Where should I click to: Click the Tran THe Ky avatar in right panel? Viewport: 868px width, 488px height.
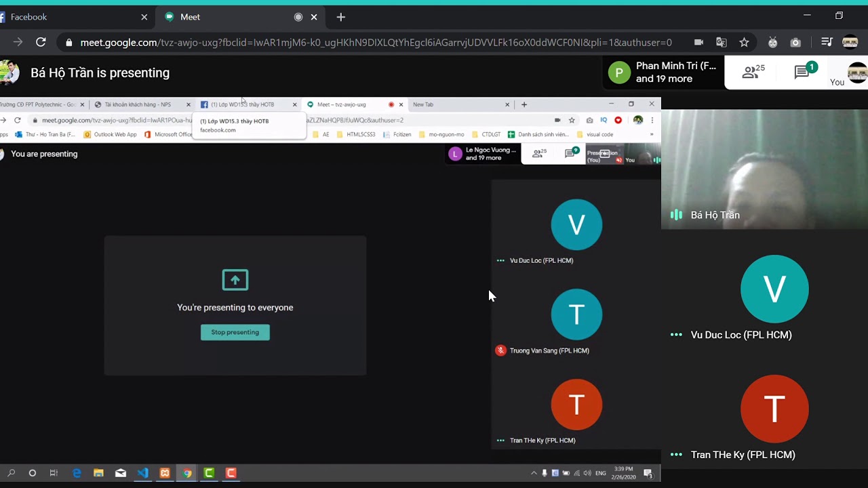point(774,409)
